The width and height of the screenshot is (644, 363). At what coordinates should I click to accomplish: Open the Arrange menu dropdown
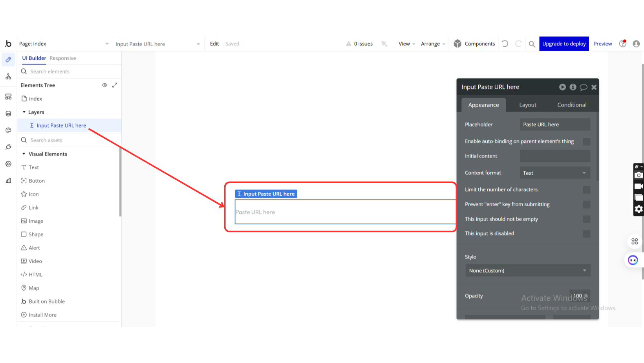pos(433,44)
